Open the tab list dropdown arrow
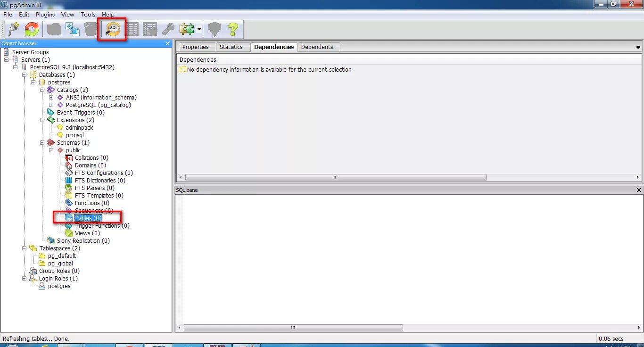This screenshot has width=644, height=347. tap(638, 48)
